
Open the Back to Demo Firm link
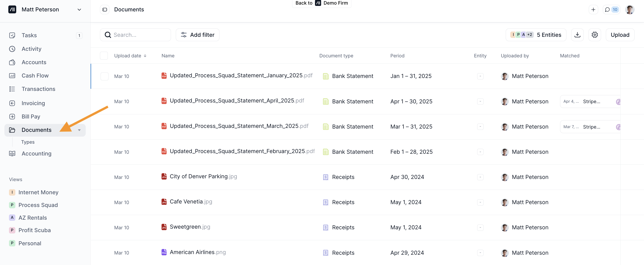click(322, 3)
